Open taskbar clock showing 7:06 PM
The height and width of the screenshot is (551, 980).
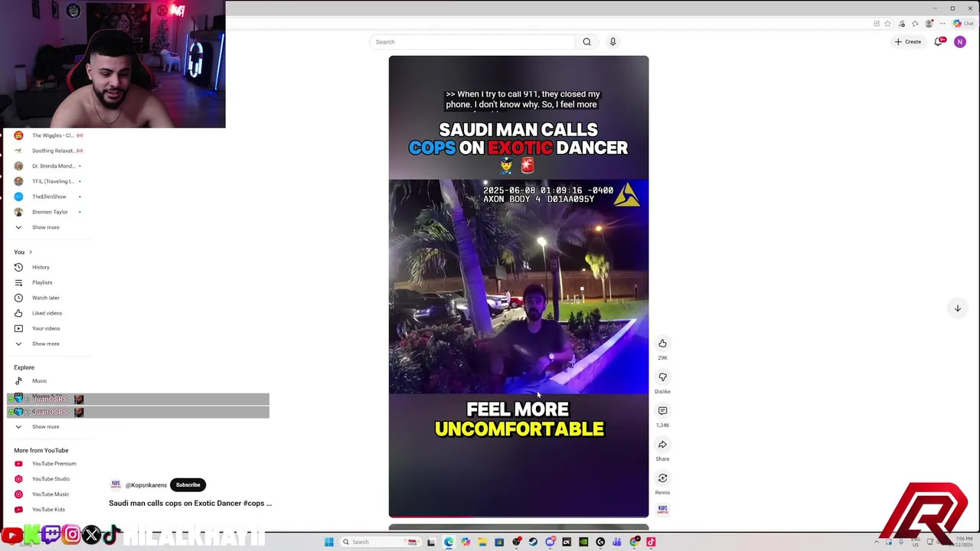(x=961, y=542)
